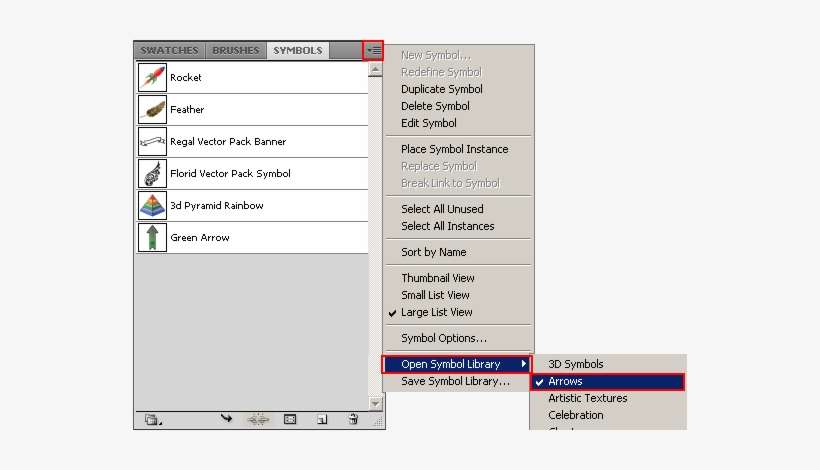The width and height of the screenshot is (820, 470).
Task: Open the Symbols panel flyout menu
Action: click(x=373, y=49)
